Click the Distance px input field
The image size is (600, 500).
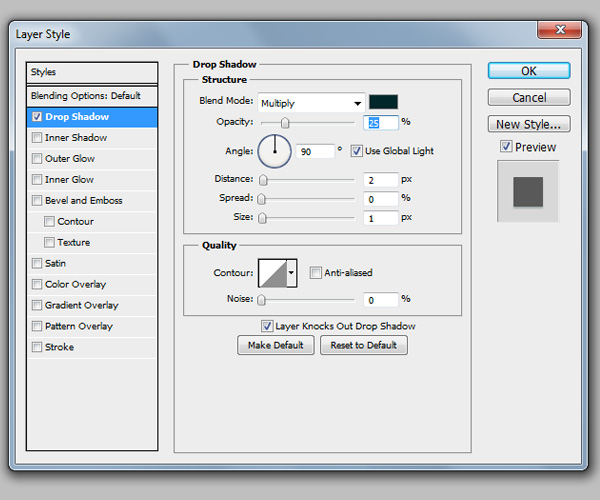[x=381, y=180]
